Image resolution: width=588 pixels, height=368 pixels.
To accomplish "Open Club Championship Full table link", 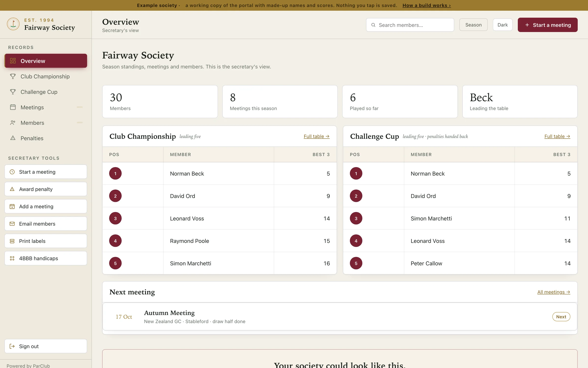I will click(317, 136).
